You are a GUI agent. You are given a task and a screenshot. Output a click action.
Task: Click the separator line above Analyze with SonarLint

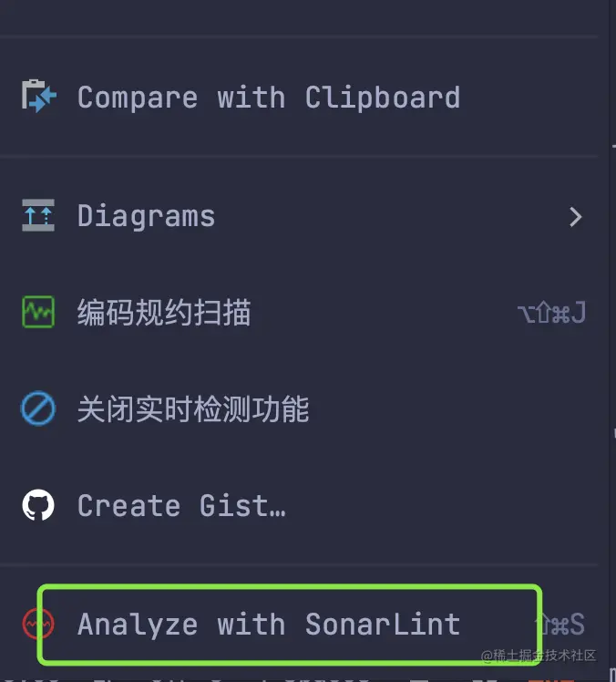point(299,565)
